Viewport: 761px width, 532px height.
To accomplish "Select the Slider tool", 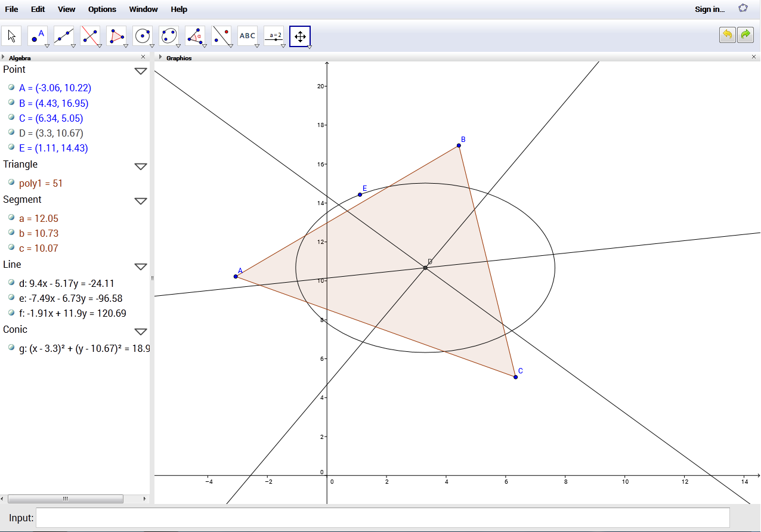I will point(273,35).
